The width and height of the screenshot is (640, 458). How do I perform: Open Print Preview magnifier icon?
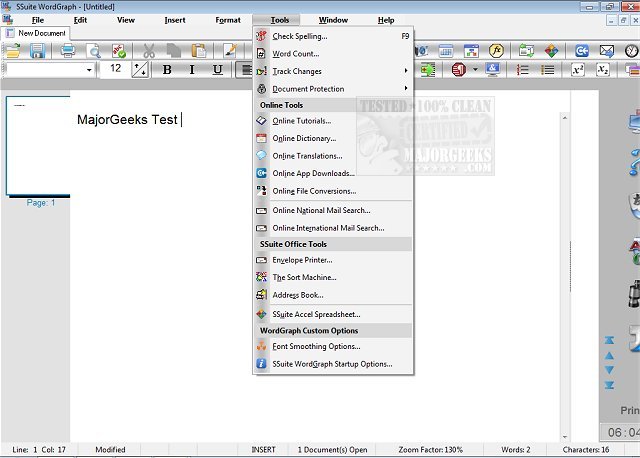[x=94, y=51]
